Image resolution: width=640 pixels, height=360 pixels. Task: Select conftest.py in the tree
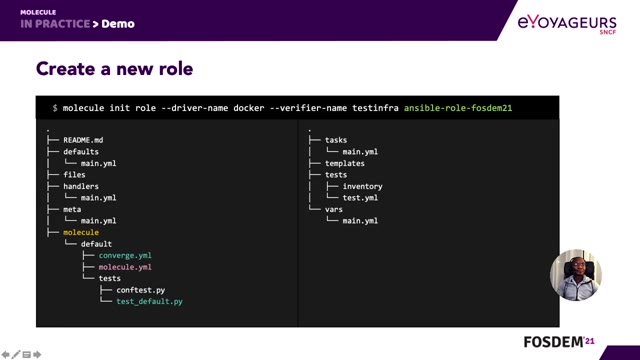141,290
